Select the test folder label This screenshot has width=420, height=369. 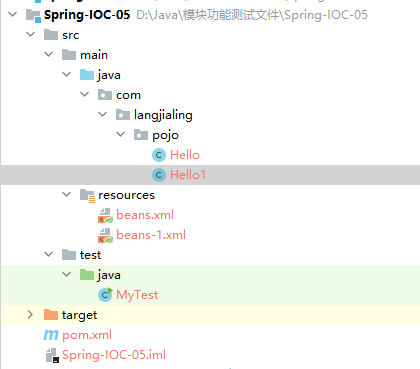90,255
